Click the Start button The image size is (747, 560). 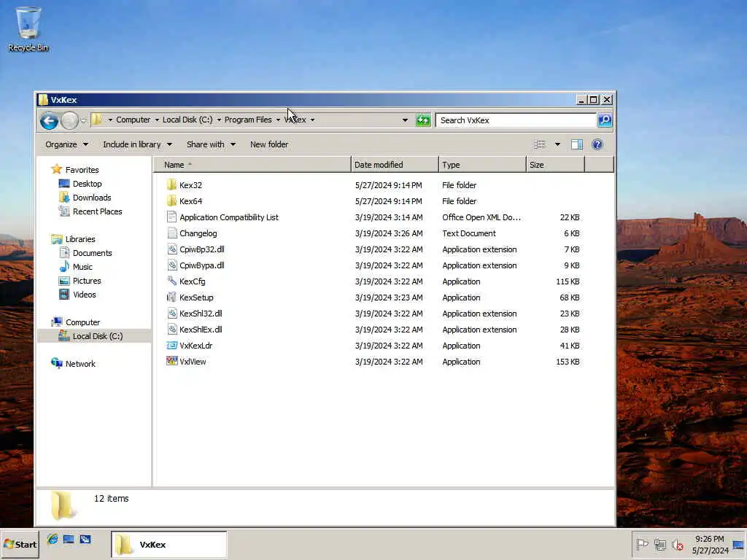coord(20,544)
